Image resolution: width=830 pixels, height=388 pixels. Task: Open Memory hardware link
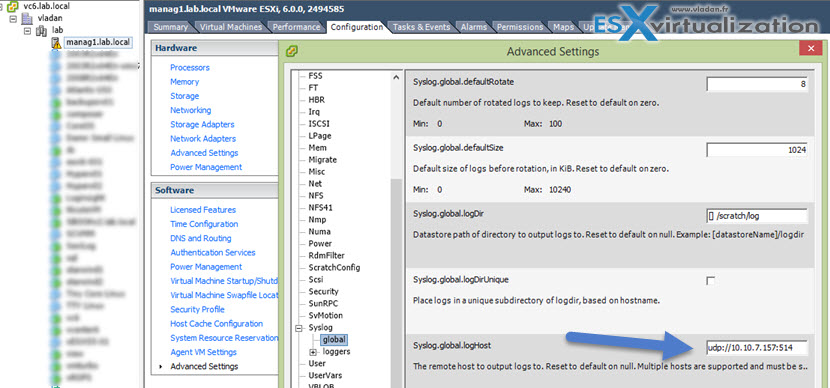tap(184, 82)
